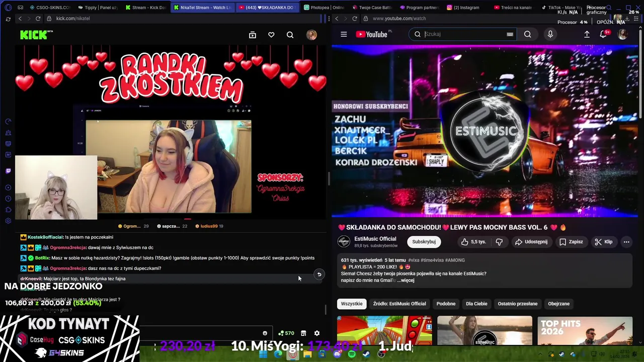Click Zapisz to save video
Screen dimensions: 644x362
(x=571, y=242)
